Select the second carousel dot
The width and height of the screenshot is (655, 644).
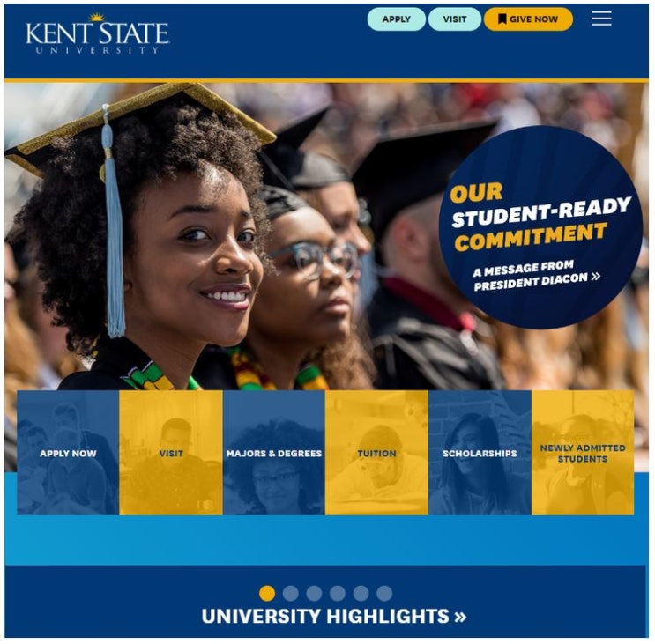click(290, 593)
